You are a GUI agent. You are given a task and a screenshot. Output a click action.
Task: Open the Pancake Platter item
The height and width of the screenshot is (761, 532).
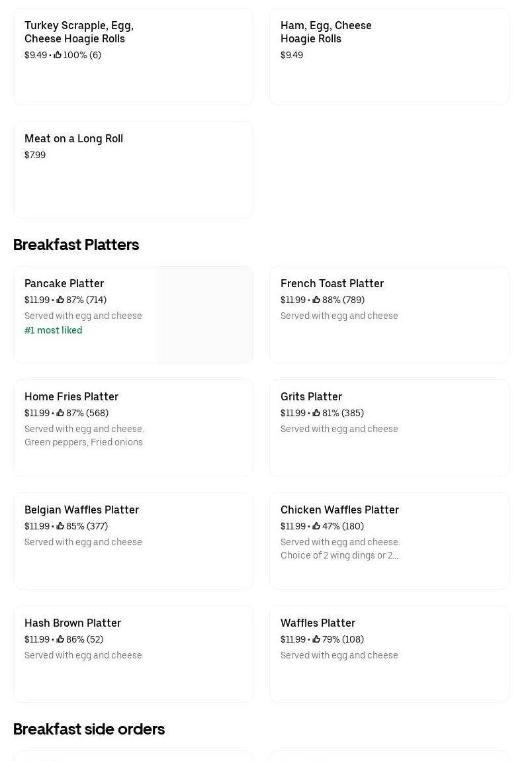point(64,283)
